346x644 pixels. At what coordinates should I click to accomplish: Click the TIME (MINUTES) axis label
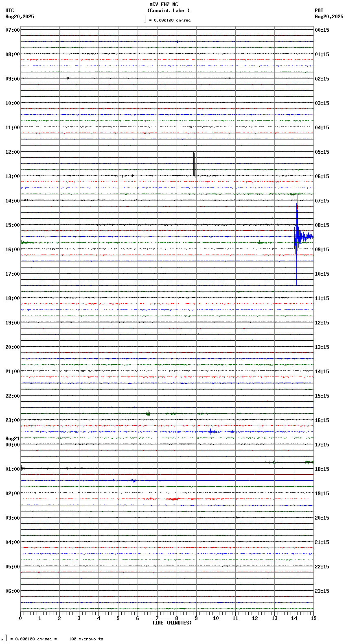172,623
